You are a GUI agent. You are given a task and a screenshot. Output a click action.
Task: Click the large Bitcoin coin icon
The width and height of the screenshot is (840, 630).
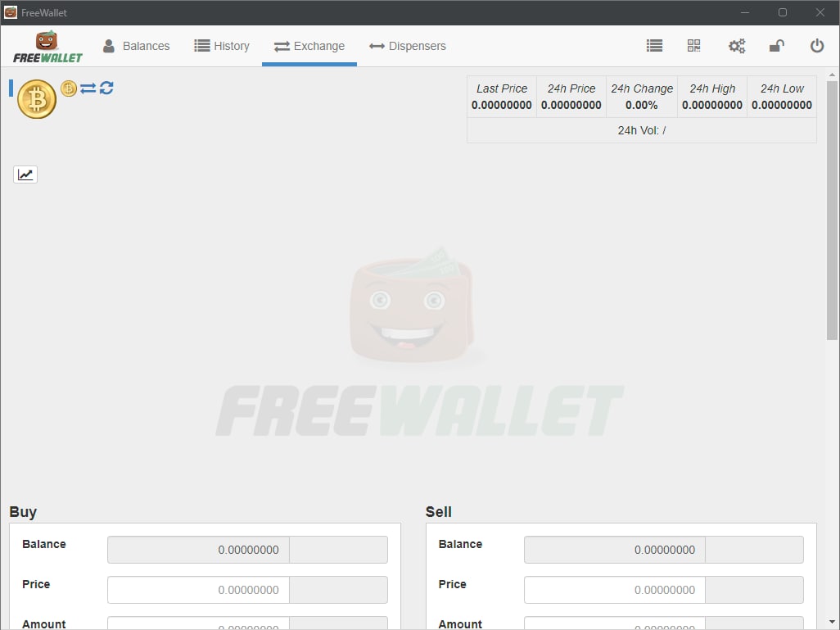(37, 99)
